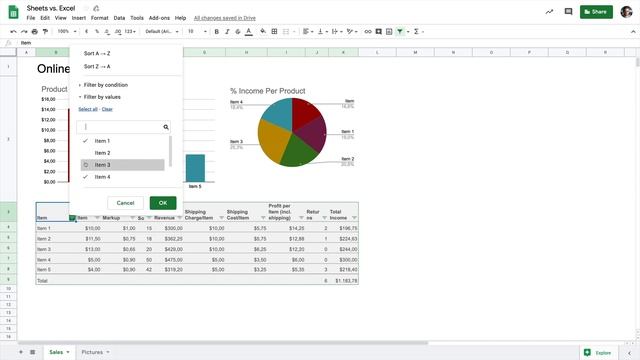
Task: Switch to the Pictures sheet tab
Action: point(92,352)
